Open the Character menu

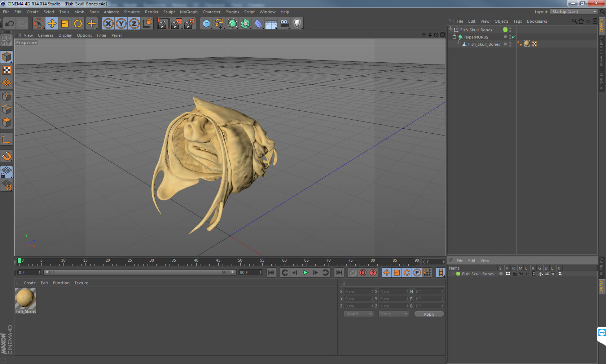pyautogui.click(x=211, y=12)
